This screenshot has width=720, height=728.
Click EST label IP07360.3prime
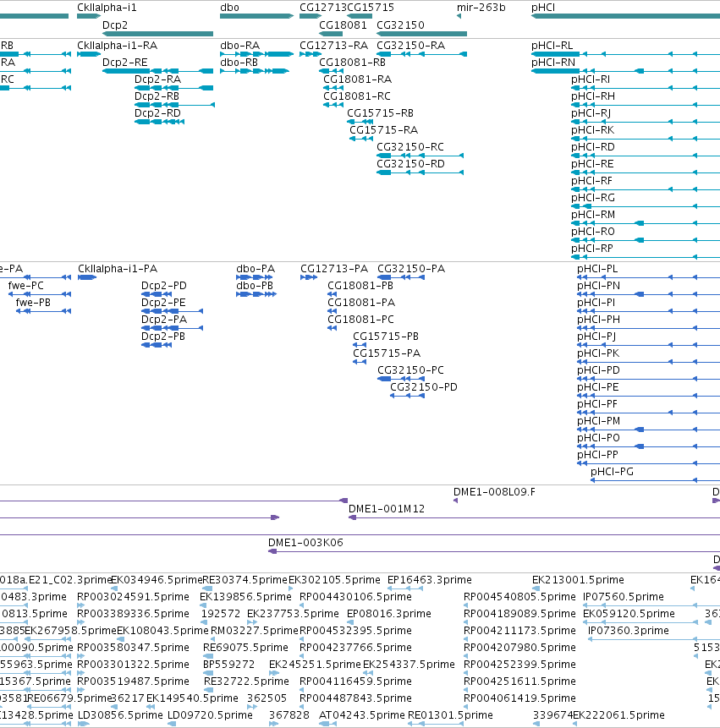point(629,631)
